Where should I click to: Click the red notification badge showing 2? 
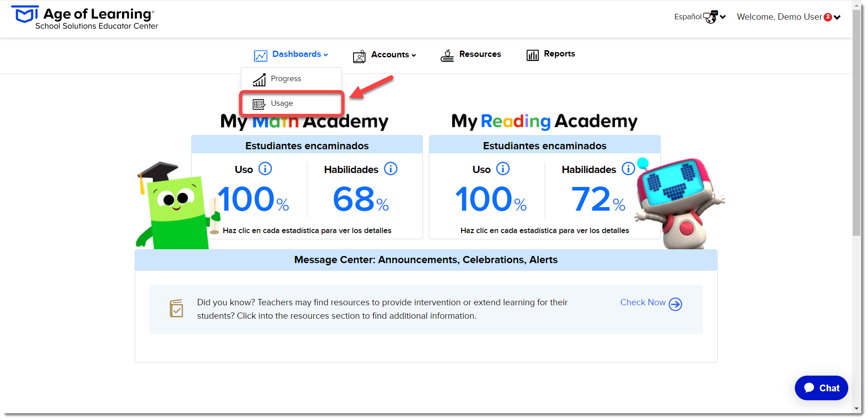pyautogui.click(x=828, y=17)
